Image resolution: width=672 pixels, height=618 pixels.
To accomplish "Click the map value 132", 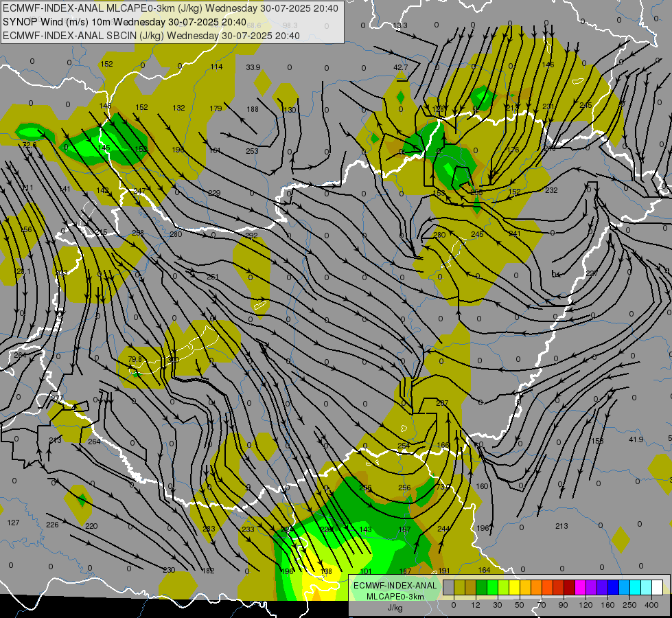I will 178,108.
